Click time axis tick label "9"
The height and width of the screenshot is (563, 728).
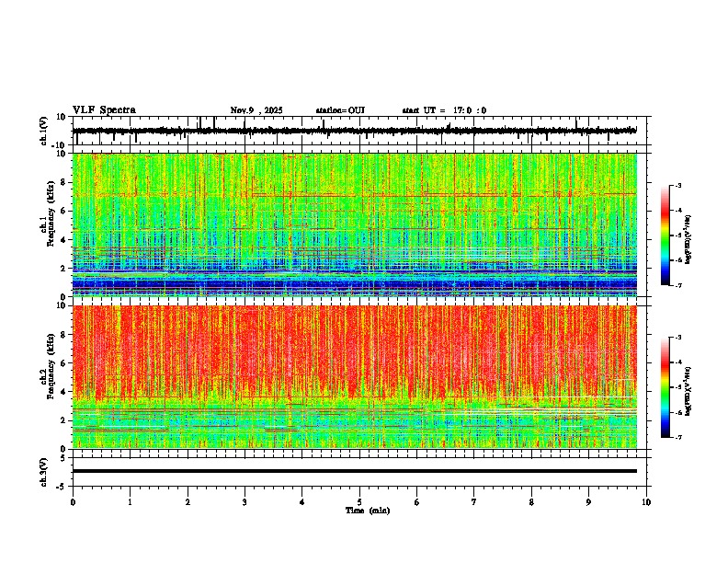pyautogui.click(x=588, y=502)
